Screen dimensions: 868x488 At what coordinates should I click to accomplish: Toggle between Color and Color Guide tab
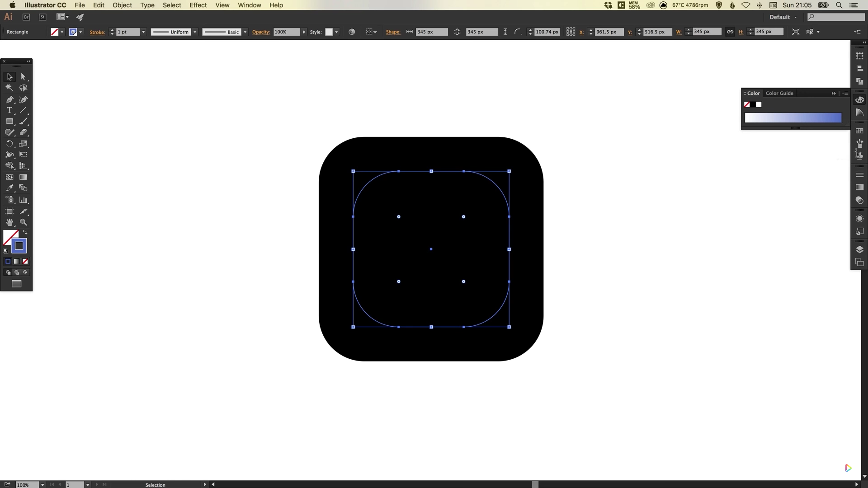point(779,93)
